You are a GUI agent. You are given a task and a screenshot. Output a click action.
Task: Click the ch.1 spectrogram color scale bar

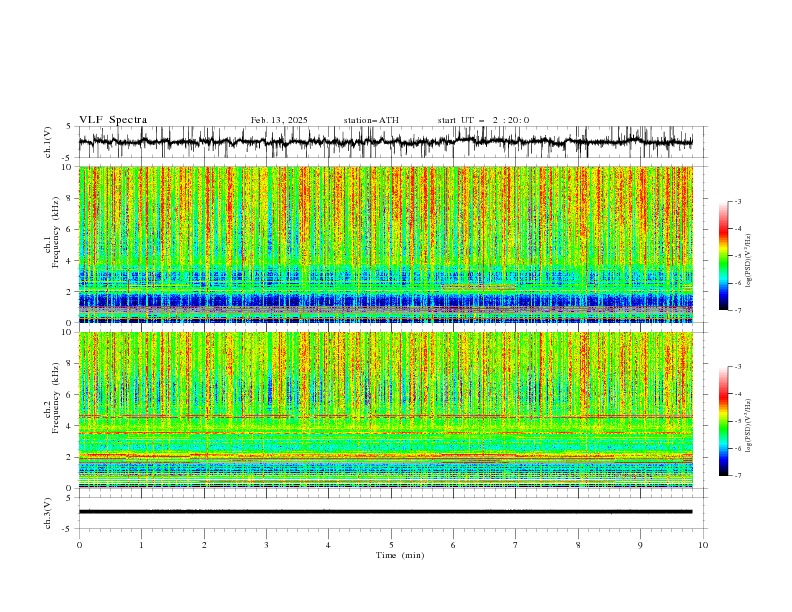click(x=723, y=256)
